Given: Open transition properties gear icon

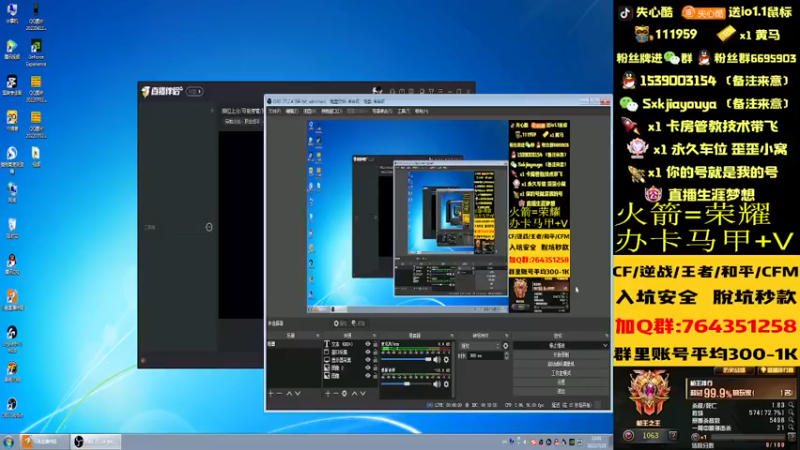Looking at the screenshot, I should [x=505, y=346].
